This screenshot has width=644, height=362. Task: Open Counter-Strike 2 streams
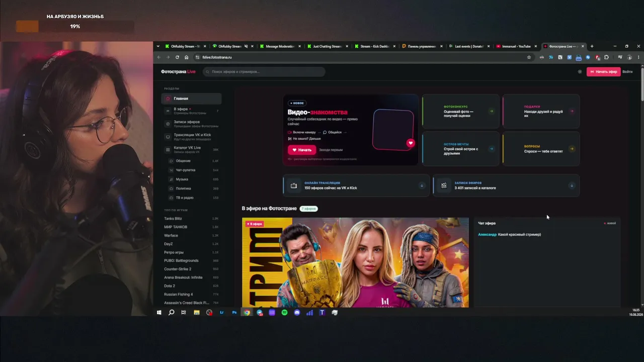click(191, 269)
